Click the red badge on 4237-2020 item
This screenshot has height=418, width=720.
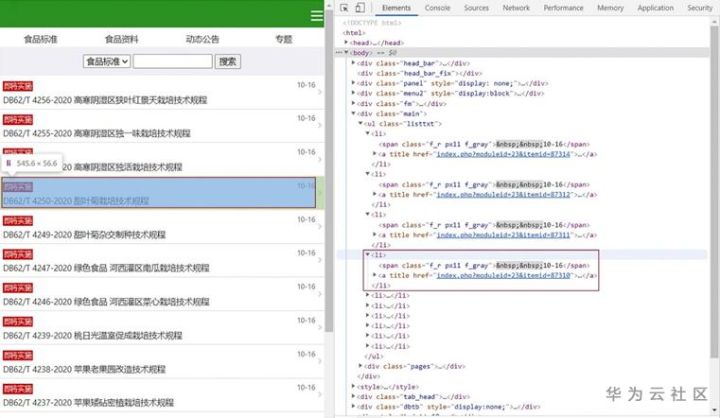[17, 389]
